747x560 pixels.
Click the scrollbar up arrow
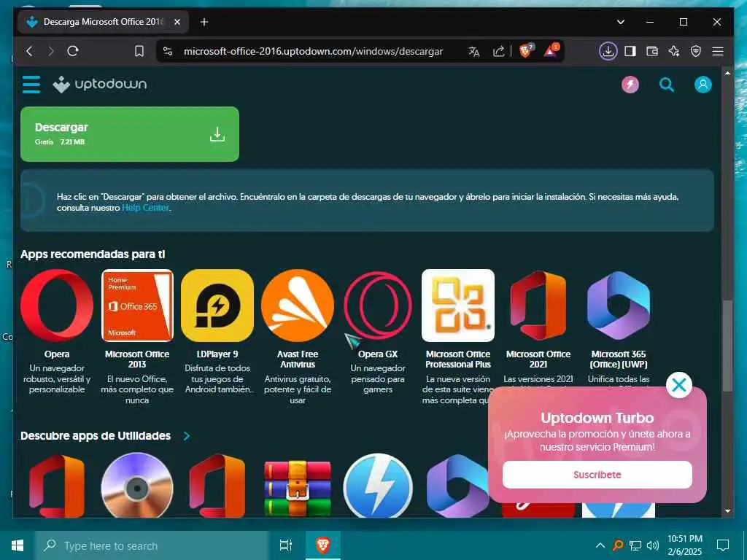[727, 74]
